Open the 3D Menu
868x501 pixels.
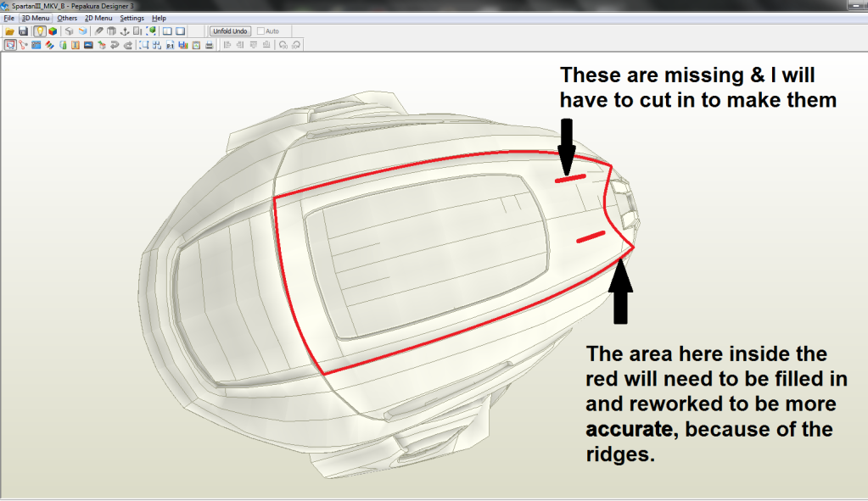(x=36, y=19)
